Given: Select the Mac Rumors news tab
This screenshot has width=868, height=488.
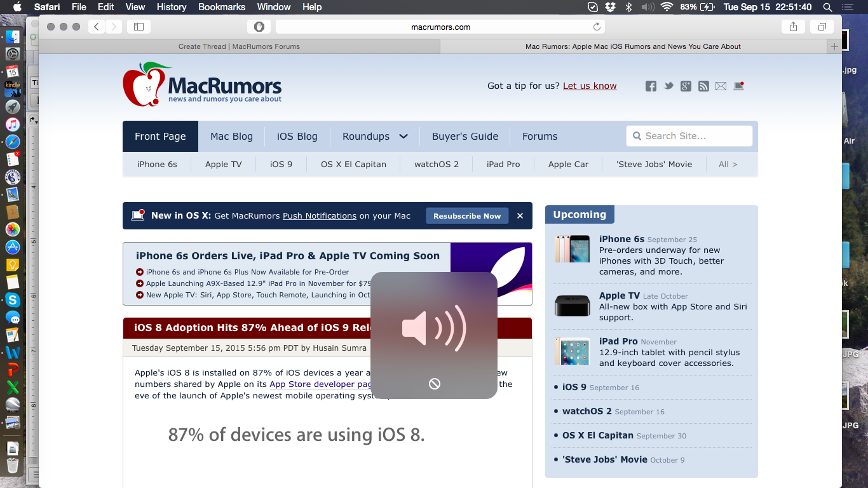Looking at the screenshot, I should coord(634,46).
